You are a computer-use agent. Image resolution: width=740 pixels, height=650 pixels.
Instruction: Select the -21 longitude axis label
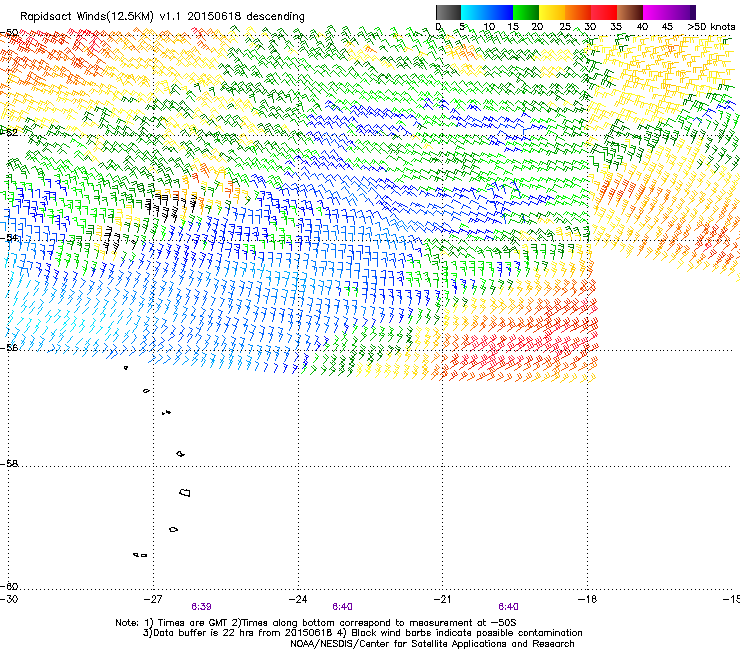pyautogui.click(x=442, y=599)
